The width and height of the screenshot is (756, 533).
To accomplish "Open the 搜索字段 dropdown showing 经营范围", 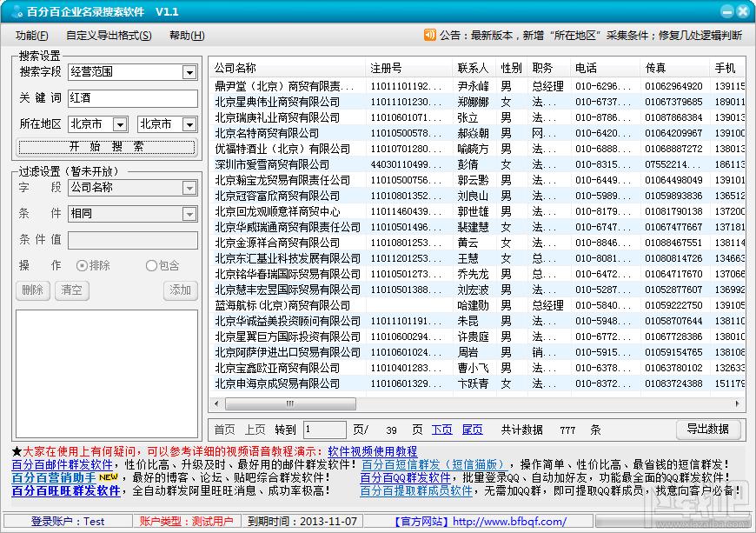I will pos(189,72).
